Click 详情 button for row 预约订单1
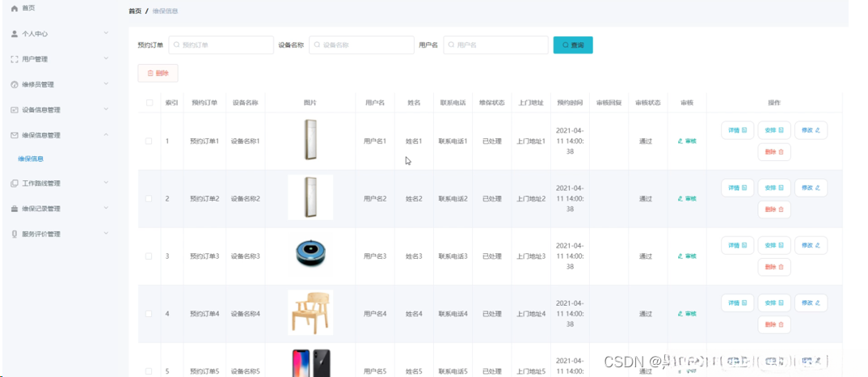Screen dimensions: 868x377 tap(737, 130)
